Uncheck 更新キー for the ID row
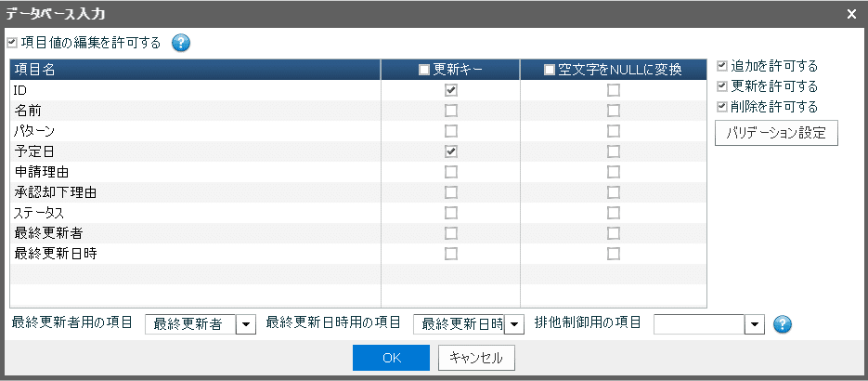Image resolution: width=868 pixels, height=381 pixels. tap(451, 90)
